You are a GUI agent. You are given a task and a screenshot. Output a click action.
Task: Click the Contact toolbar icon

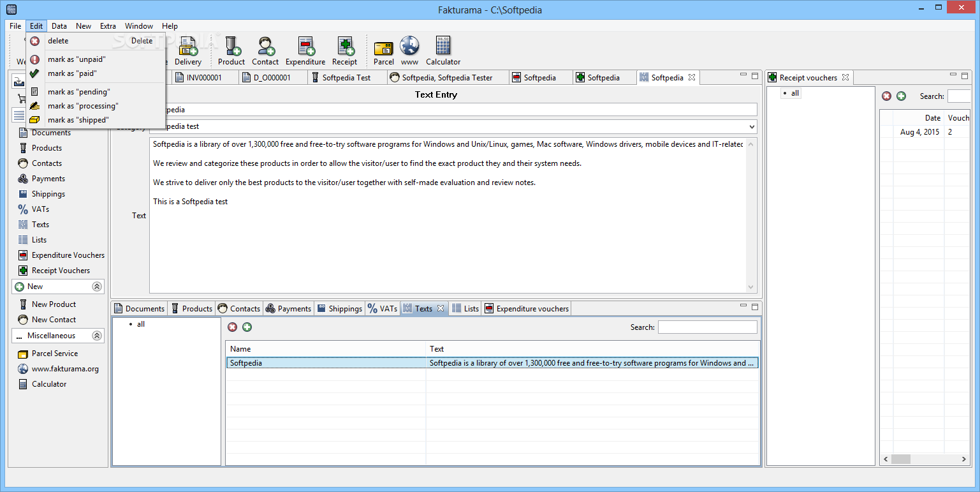[x=265, y=51]
